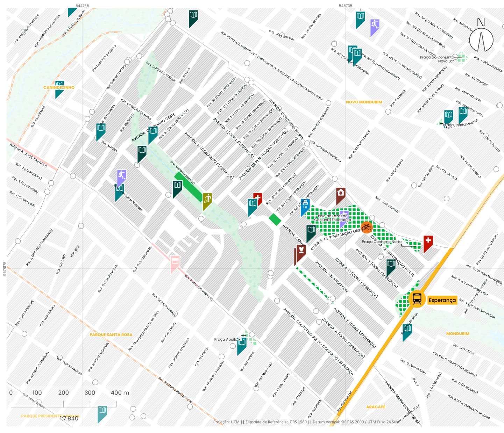The width and height of the screenshot is (504, 433).
Task: Select the faded teal book marker near the scale text
Action: [102, 414]
